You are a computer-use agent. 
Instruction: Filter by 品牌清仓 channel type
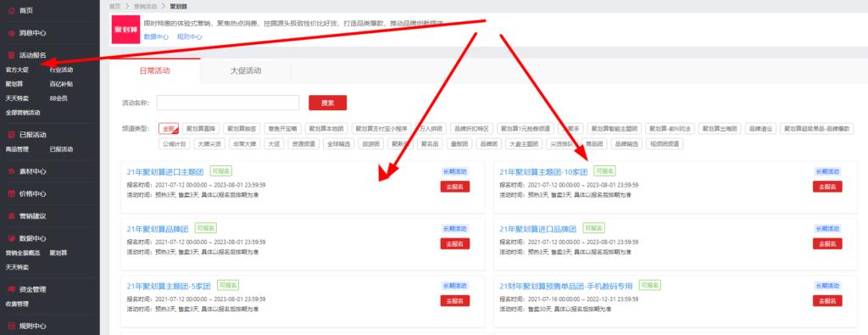click(760, 128)
